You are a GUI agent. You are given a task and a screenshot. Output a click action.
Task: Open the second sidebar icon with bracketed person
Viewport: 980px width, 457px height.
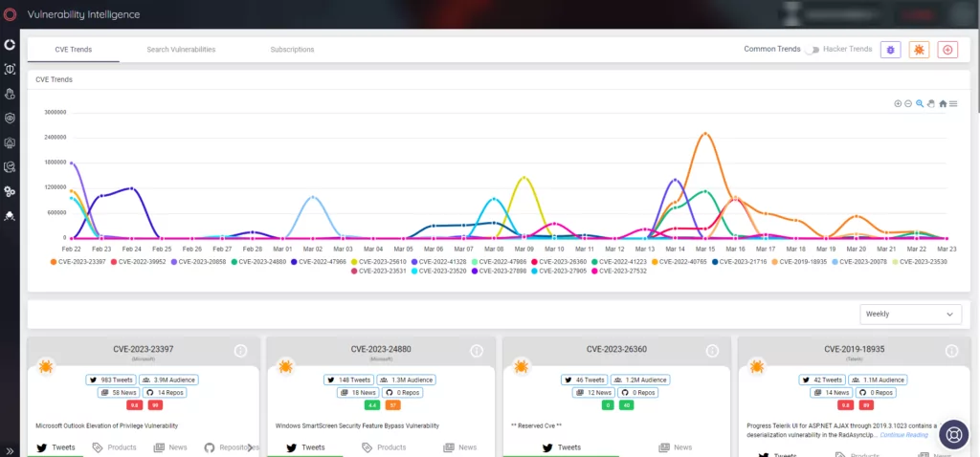point(10,69)
